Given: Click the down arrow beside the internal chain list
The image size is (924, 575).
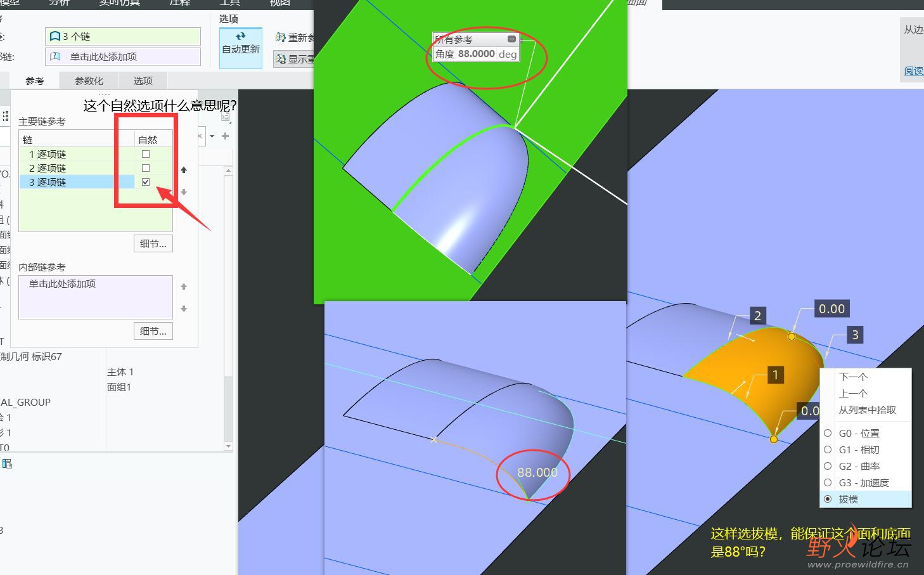Looking at the screenshot, I should tap(184, 309).
